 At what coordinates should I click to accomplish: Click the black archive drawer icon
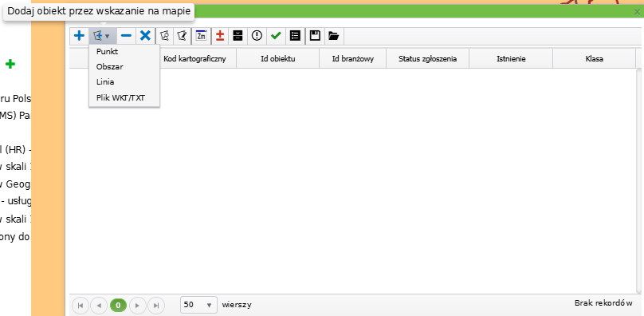click(238, 36)
